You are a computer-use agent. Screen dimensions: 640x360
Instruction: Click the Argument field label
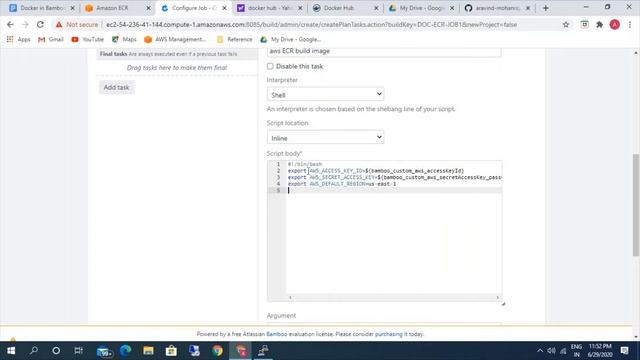tap(281, 316)
